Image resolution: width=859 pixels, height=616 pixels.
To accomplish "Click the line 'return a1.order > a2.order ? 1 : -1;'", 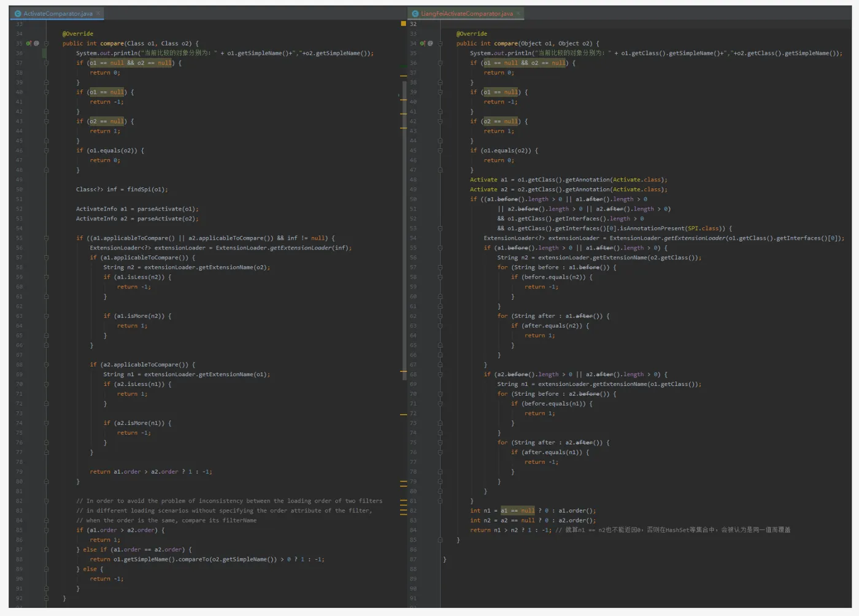I will (151, 472).
